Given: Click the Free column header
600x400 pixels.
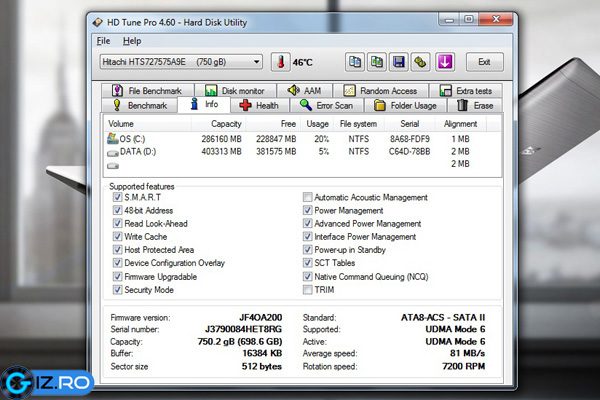Looking at the screenshot, I should [272, 124].
